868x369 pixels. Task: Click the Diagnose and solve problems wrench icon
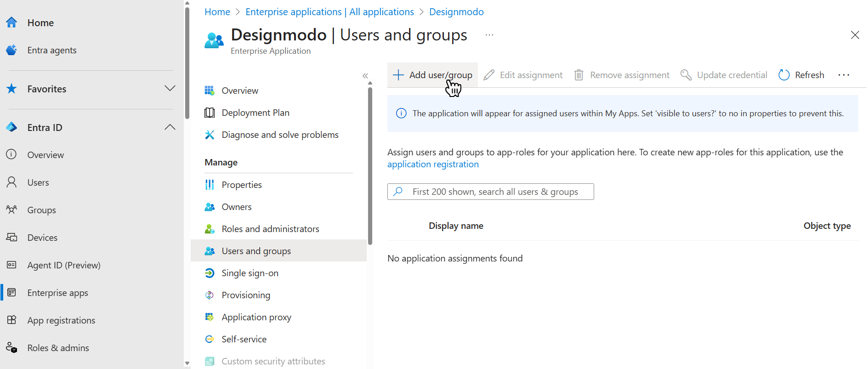(x=210, y=135)
